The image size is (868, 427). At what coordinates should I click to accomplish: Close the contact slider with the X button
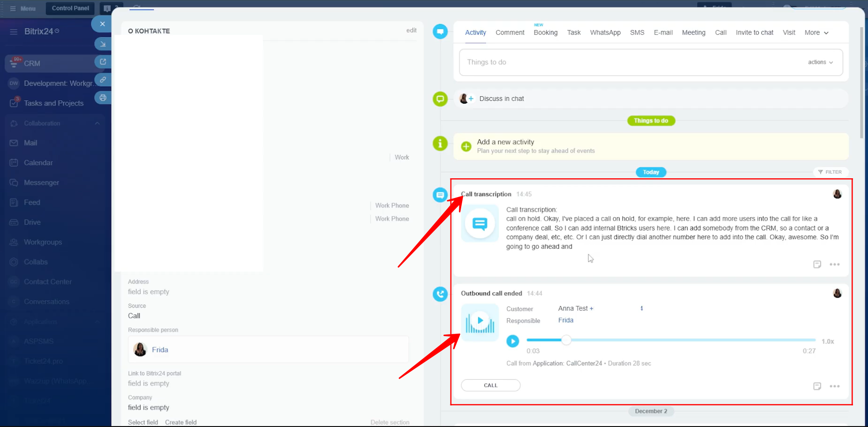102,24
